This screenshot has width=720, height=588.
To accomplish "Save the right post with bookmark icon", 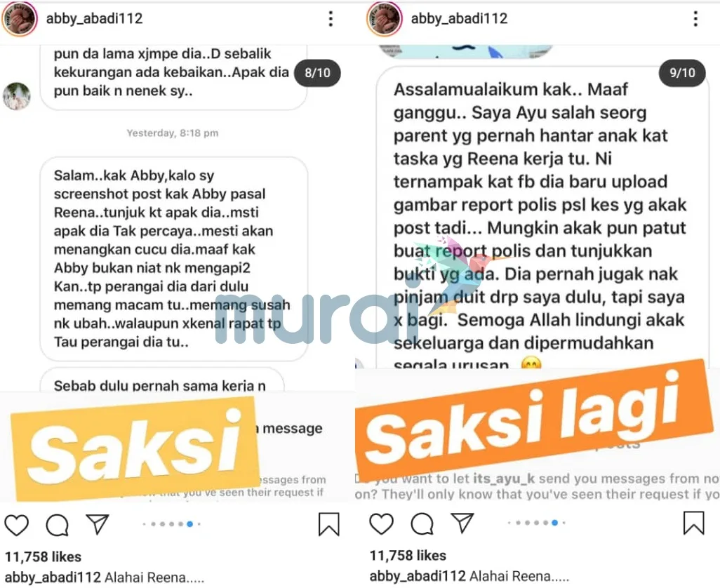I will pos(694,523).
